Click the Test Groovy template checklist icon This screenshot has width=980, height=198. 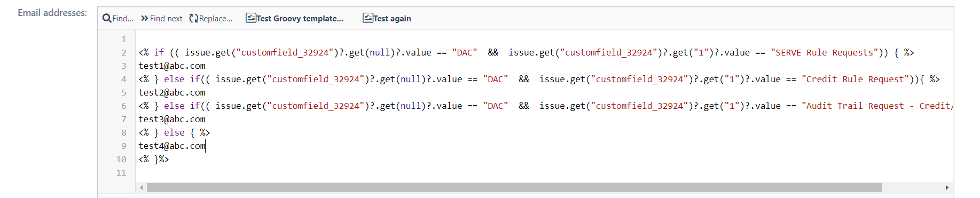(x=250, y=19)
